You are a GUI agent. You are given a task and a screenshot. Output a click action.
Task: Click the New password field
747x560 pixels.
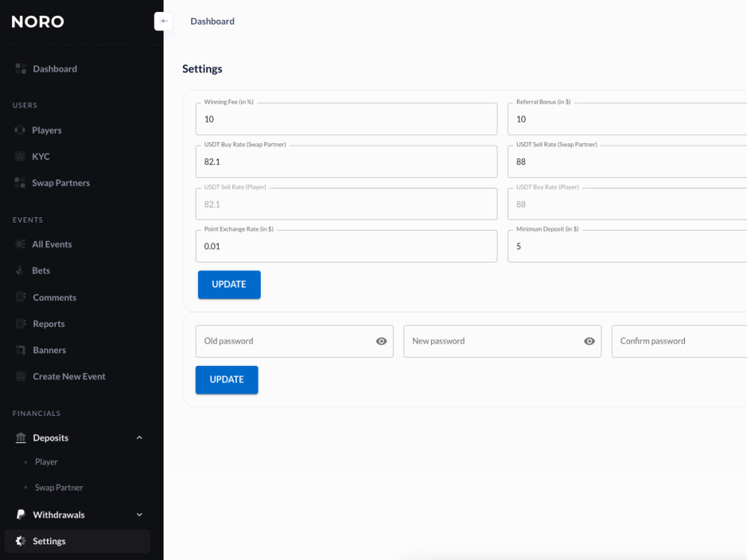[x=503, y=341]
